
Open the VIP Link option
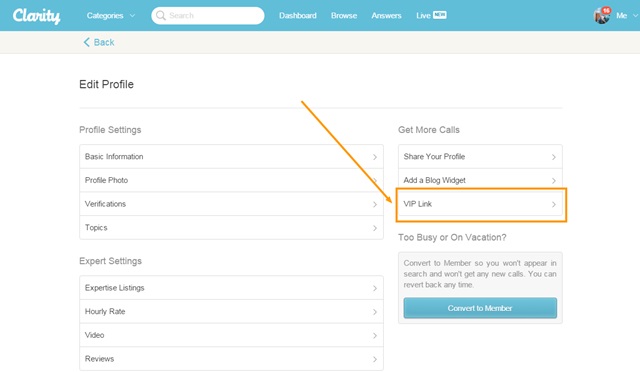click(x=480, y=204)
